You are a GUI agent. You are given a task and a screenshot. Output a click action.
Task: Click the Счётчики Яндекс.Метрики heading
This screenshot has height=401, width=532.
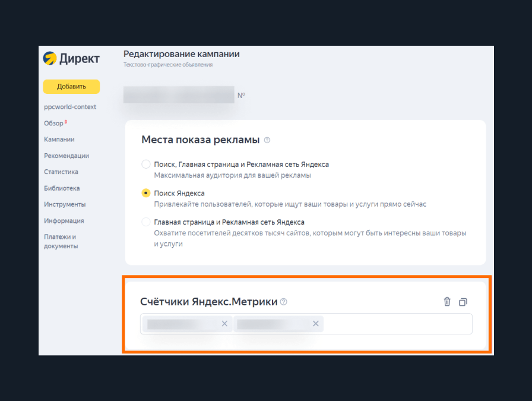208,302
